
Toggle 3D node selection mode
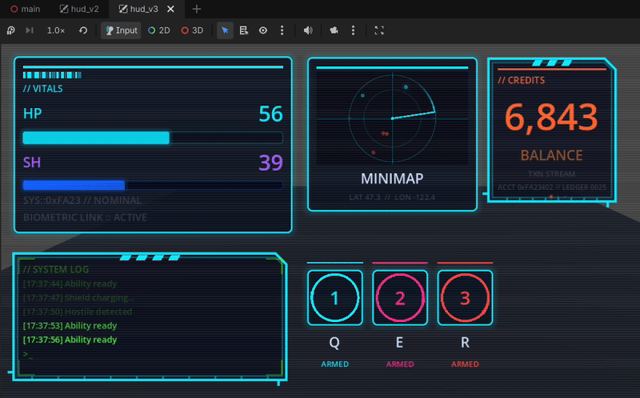tap(192, 30)
